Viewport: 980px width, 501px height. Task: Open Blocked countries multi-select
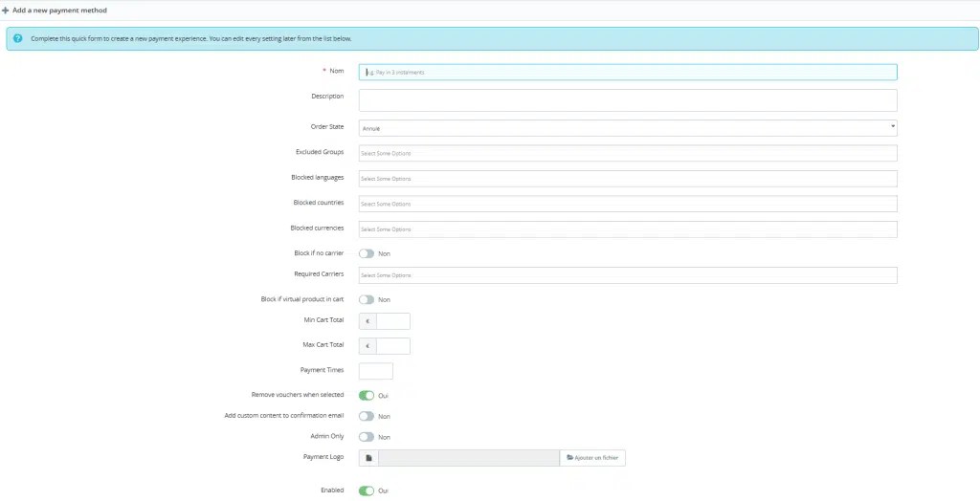pyautogui.click(x=628, y=204)
